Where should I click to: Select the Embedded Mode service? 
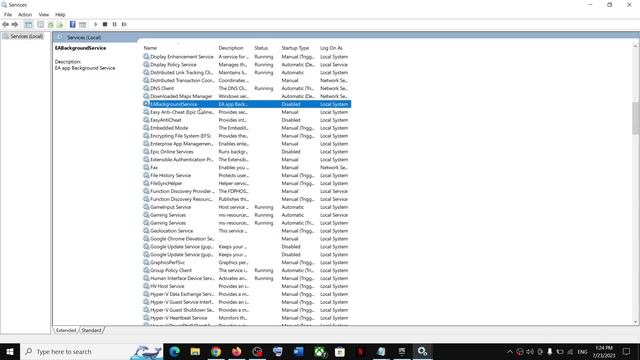(x=247, y=128)
